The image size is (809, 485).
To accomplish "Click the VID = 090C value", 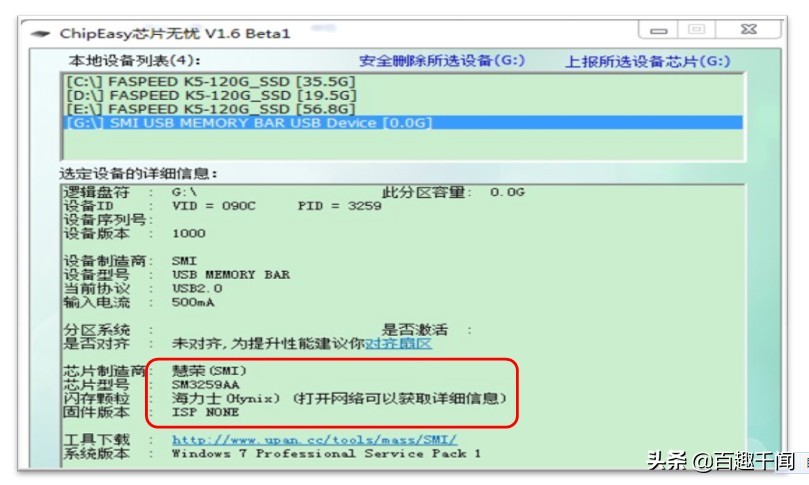I will pyautogui.click(x=214, y=206).
